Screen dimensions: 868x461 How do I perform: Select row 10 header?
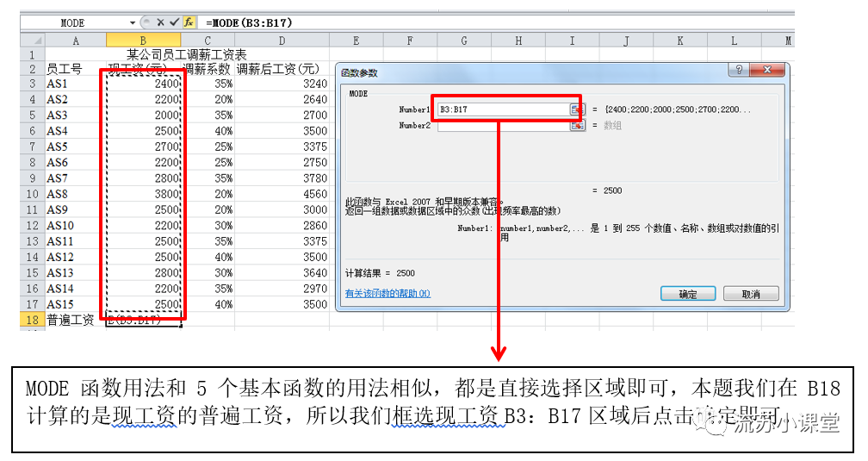coord(33,195)
